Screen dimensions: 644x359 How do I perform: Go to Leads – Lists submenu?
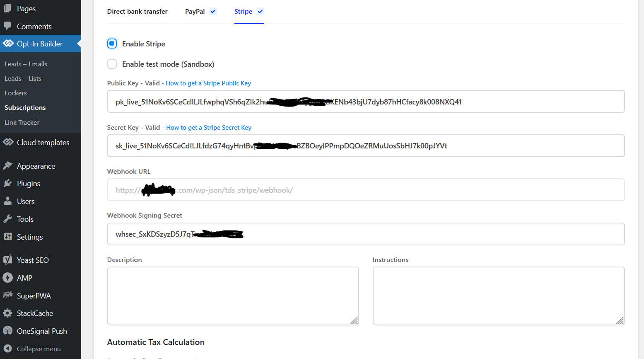(x=23, y=78)
